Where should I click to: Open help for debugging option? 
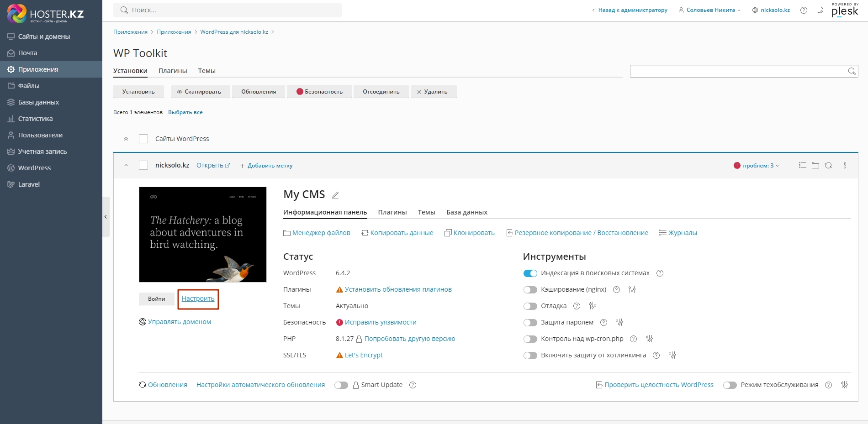click(577, 306)
